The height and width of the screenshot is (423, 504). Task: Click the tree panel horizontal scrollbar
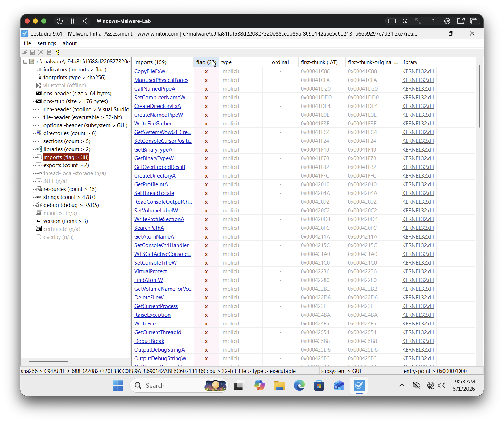49,362
